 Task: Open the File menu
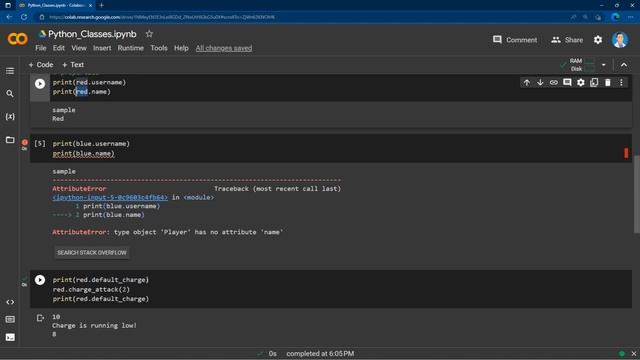pyautogui.click(x=40, y=48)
